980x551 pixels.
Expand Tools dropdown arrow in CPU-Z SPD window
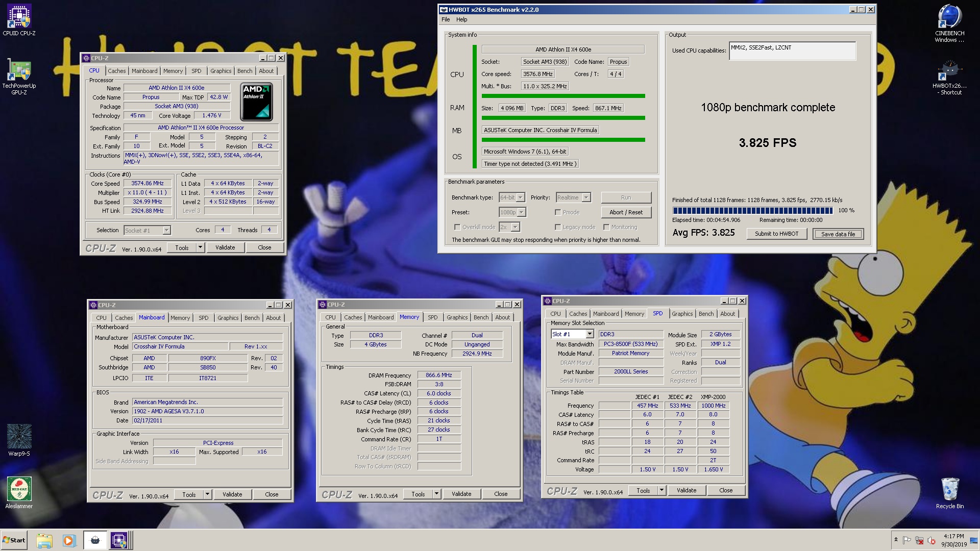click(661, 490)
